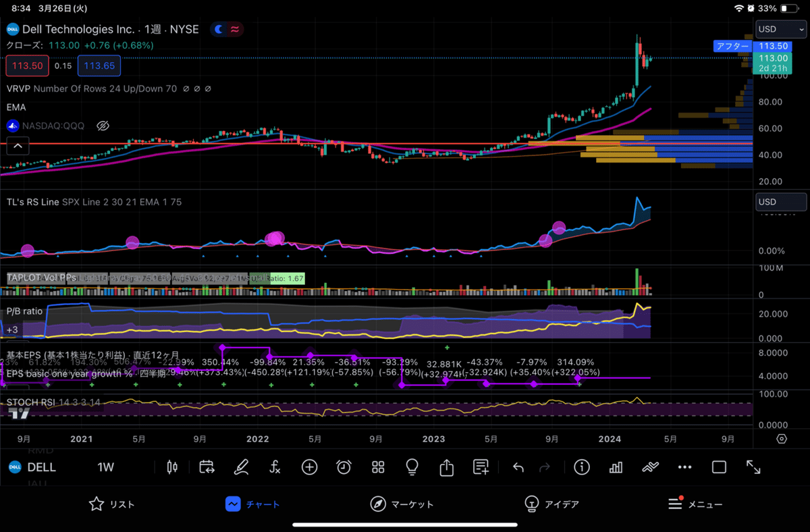The width and height of the screenshot is (810, 532).
Task: Show symbol info details
Action: [x=582, y=467]
